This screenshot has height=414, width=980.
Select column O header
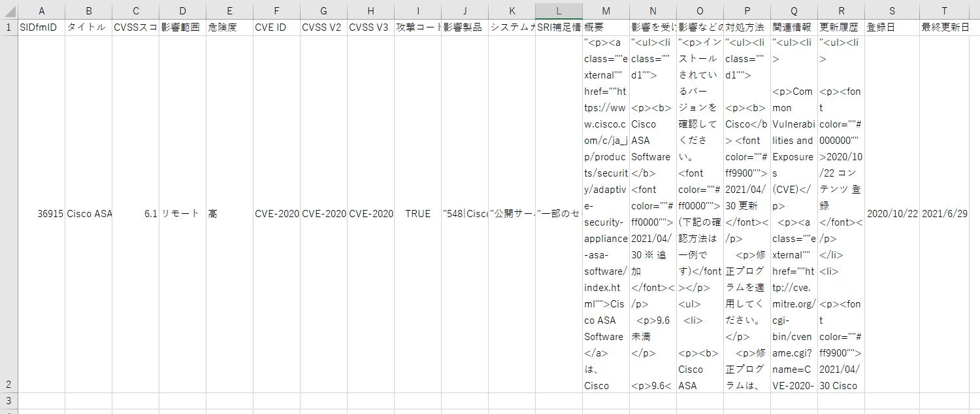pyautogui.click(x=700, y=10)
